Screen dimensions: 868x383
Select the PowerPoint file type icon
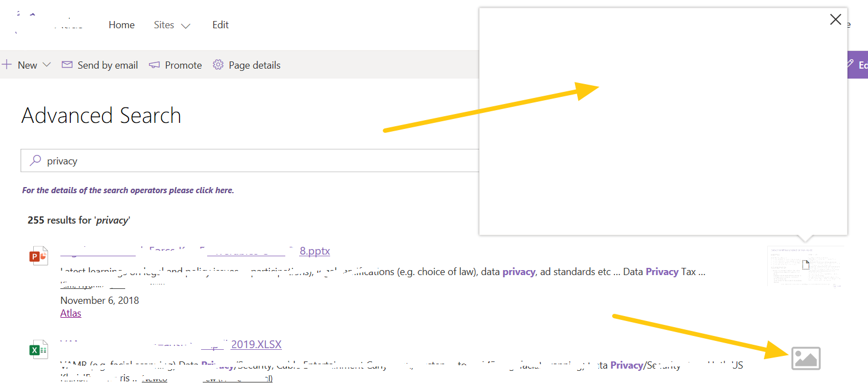pos(39,256)
